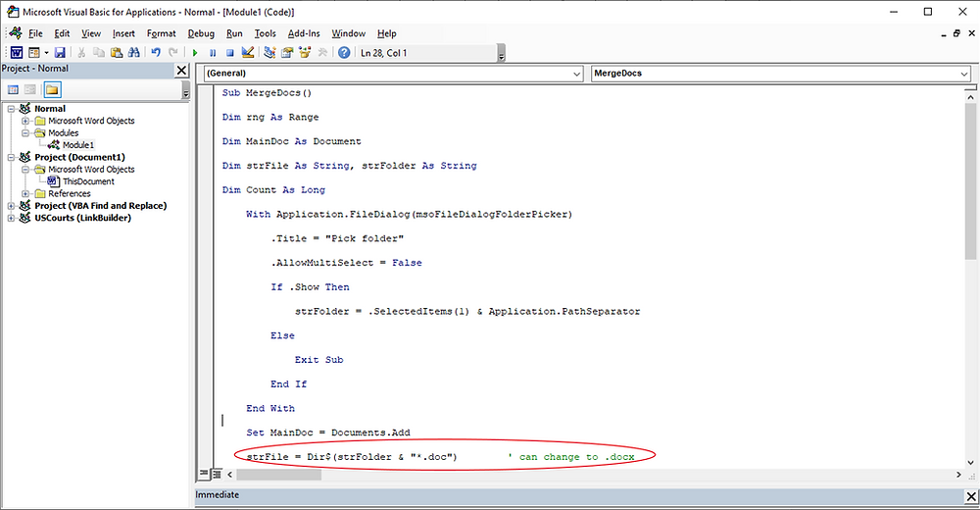Open Find with the binoculars icon
The width and height of the screenshot is (980, 510).
(x=133, y=53)
